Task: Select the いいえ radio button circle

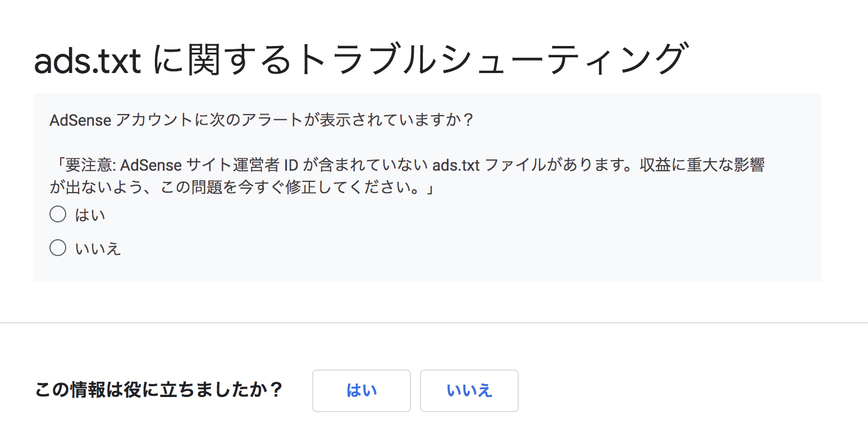Action: click(58, 248)
